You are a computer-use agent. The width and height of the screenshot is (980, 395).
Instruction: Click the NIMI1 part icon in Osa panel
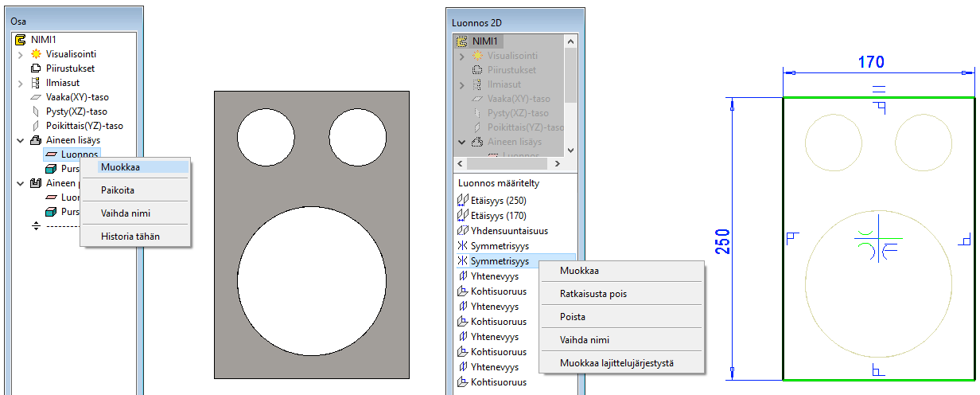point(21,39)
